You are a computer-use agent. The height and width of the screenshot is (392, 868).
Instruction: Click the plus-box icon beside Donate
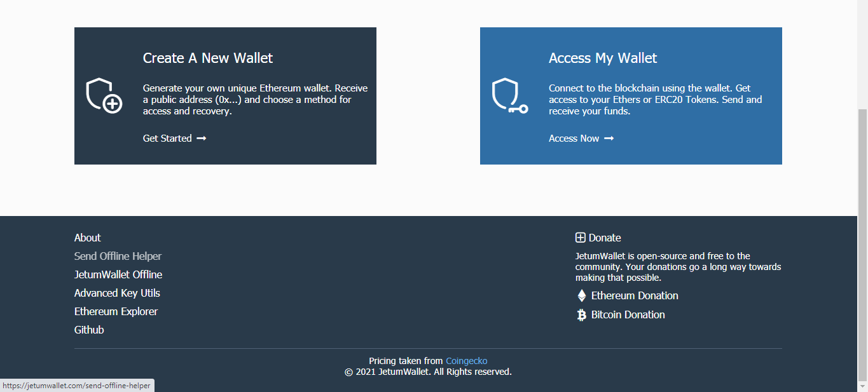pos(581,238)
